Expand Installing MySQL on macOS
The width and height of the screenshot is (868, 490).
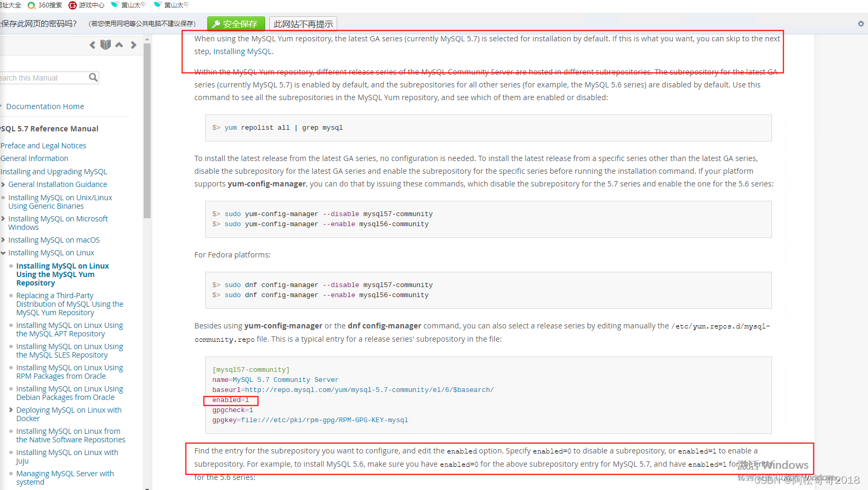(3, 240)
